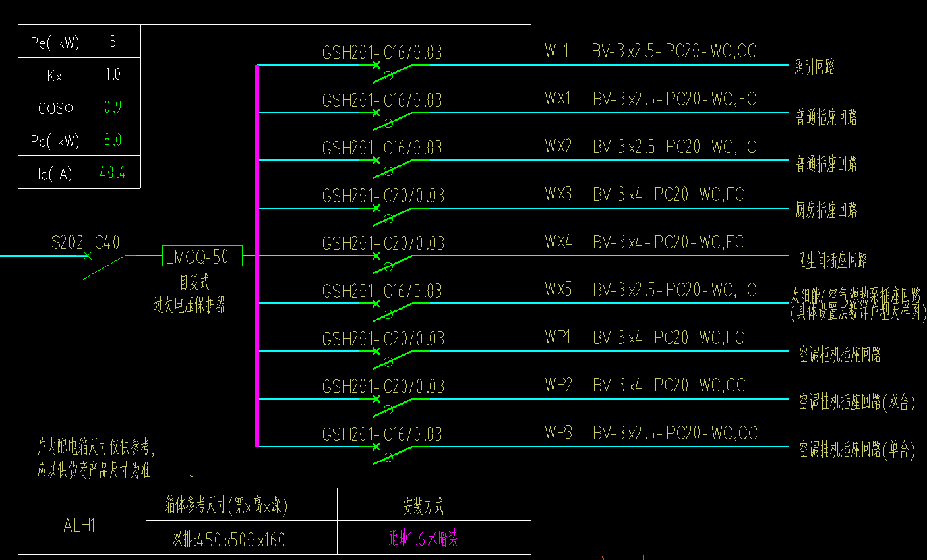This screenshot has width=927, height=560.
Task: Click the 箱体参考尺寸(宽x高x深) header
Action: (x=226, y=505)
